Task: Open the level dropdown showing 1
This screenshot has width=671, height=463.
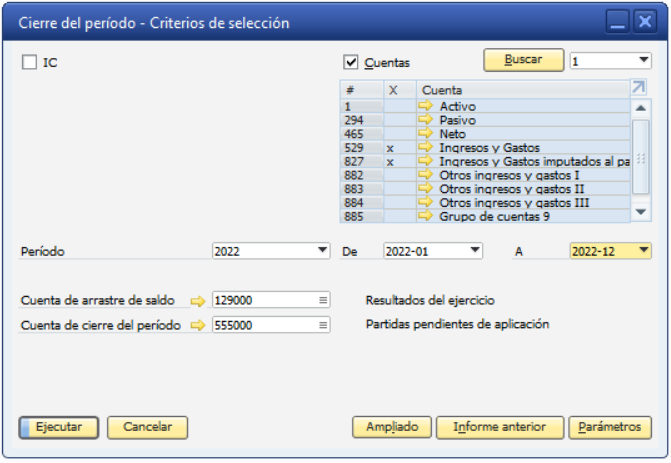Action: [644, 61]
